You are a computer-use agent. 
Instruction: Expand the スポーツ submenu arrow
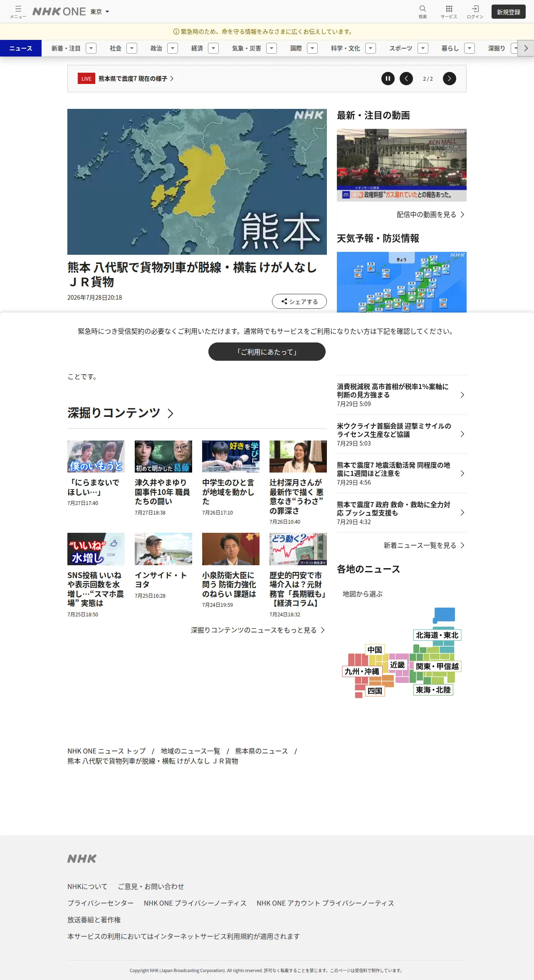(x=423, y=48)
